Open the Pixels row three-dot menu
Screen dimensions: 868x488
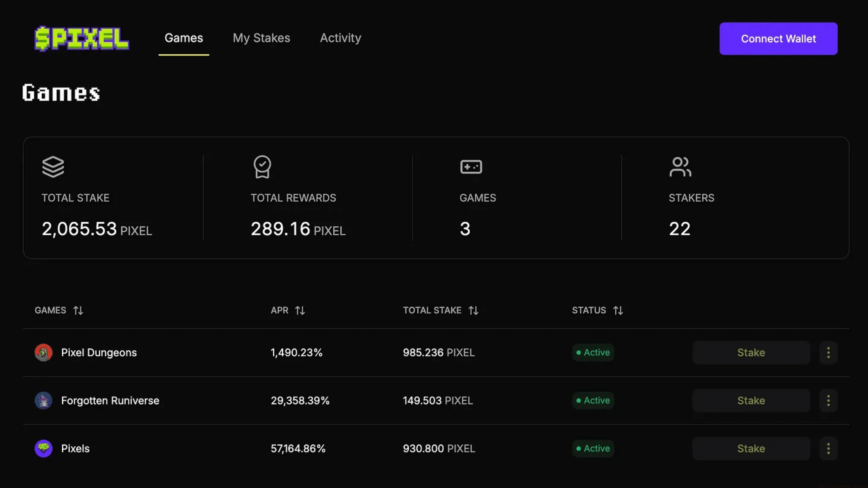click(828, 448)
